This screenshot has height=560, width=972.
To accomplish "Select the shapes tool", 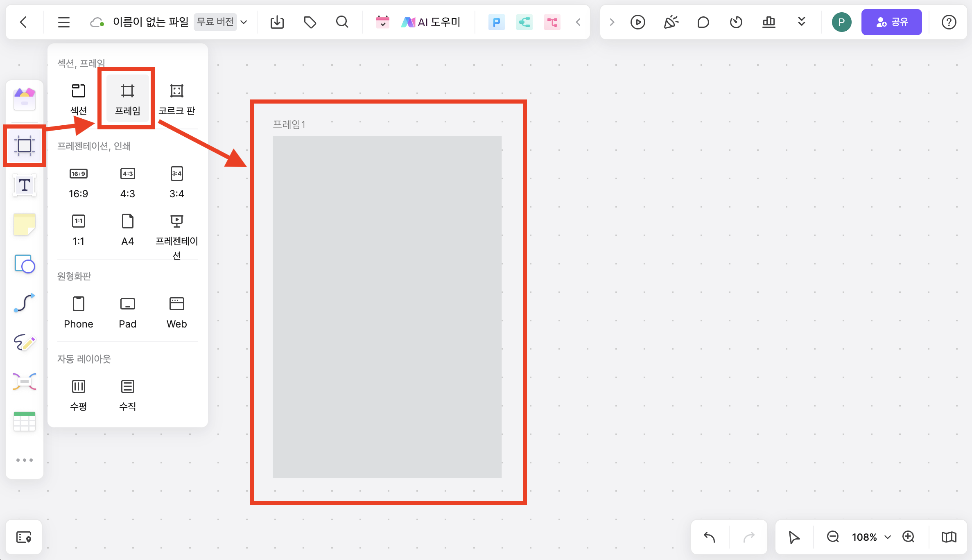I will coord(25,264).
